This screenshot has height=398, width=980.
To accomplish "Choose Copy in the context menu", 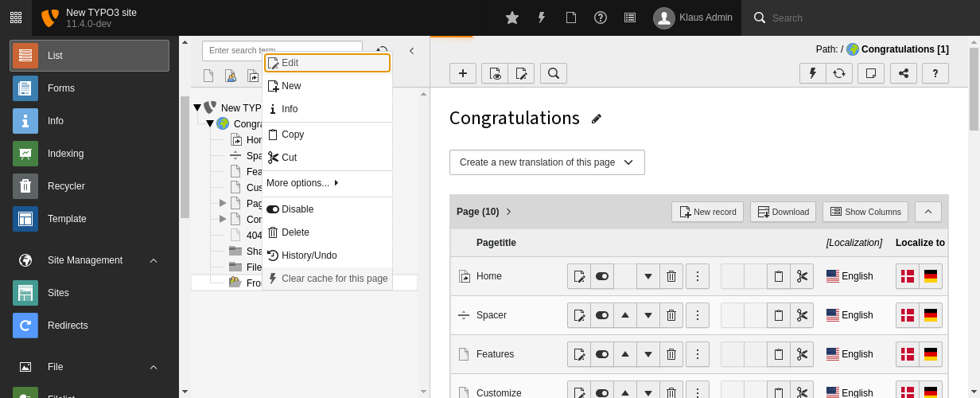I will (292, 135).
